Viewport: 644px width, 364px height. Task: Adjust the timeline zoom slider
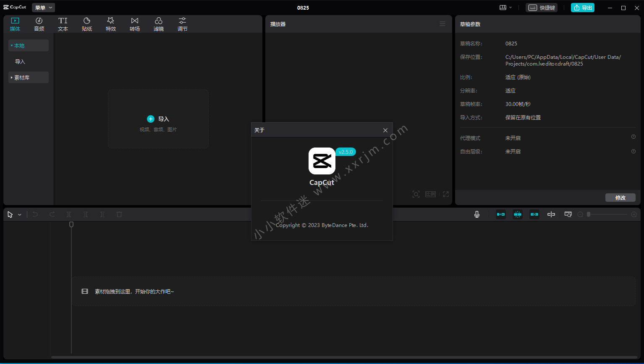tap(607, 214)
